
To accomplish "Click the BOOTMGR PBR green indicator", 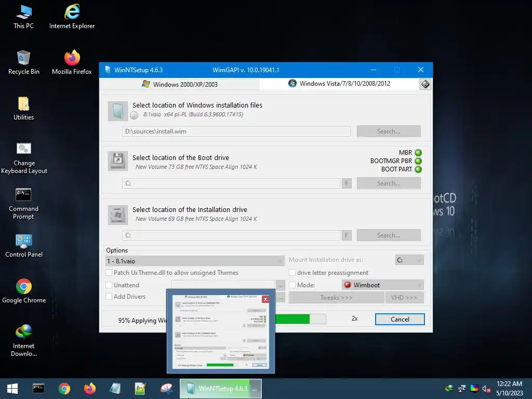I will [x=418, y=161].
